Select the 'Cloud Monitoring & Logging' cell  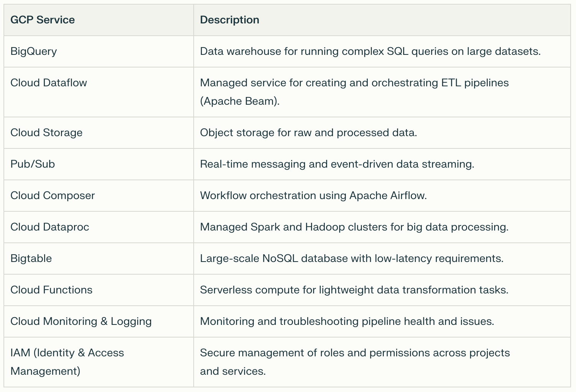99,321
